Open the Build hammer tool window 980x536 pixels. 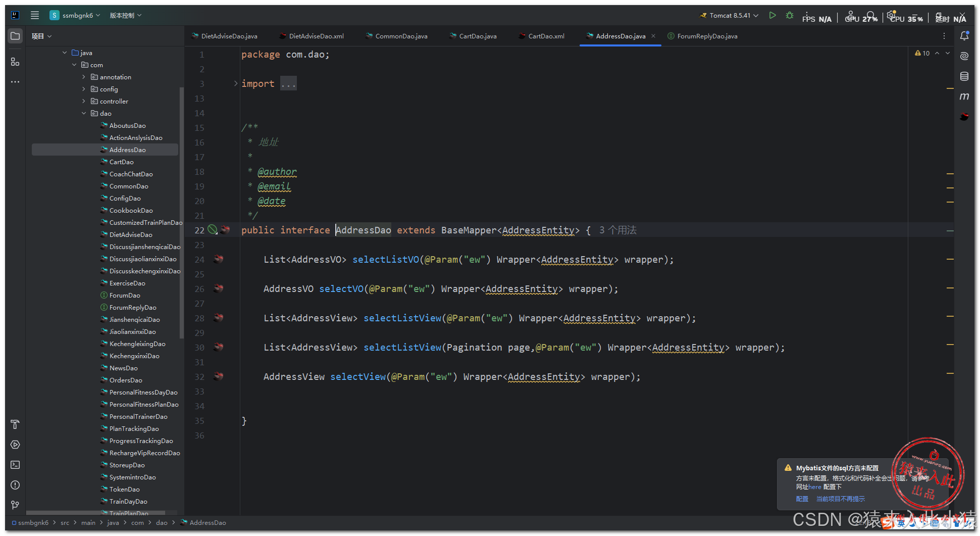(15, 424)
